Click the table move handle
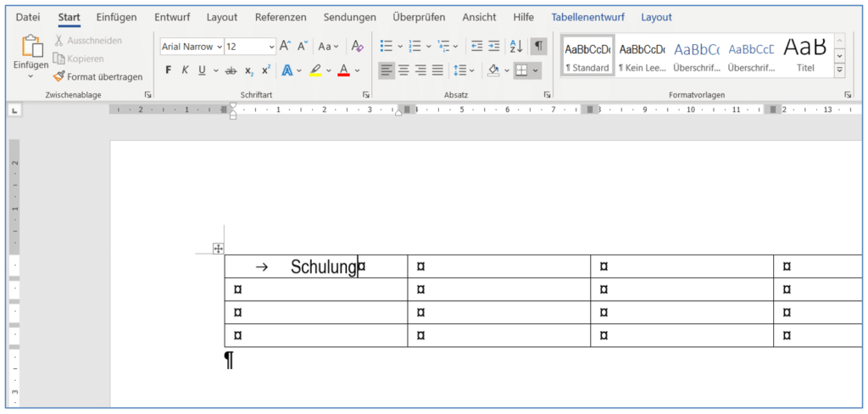Screen dimensions: 868x414 [218, 249]
